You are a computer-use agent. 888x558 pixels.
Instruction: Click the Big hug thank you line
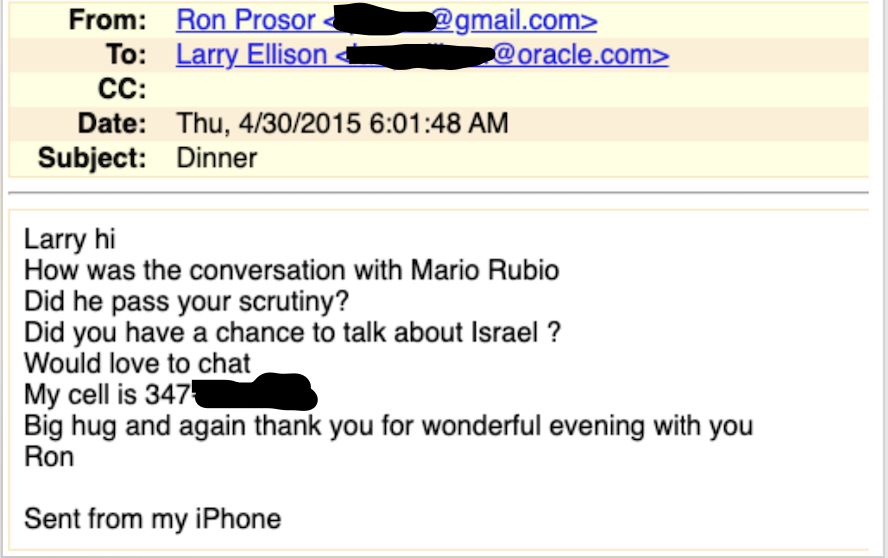(388, 425)
